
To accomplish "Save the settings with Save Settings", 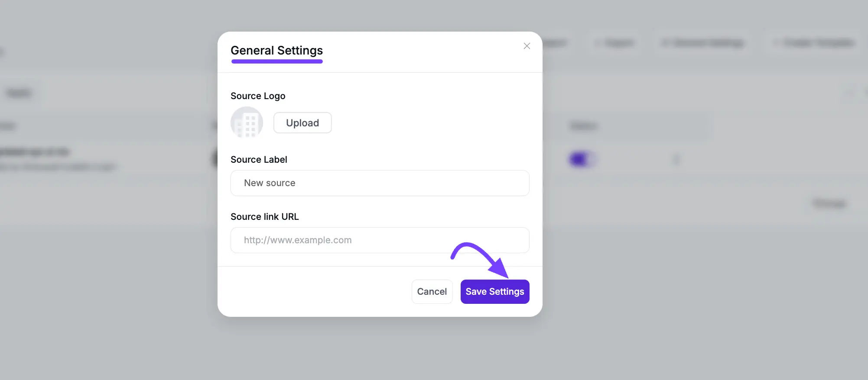I will [494, 292].
